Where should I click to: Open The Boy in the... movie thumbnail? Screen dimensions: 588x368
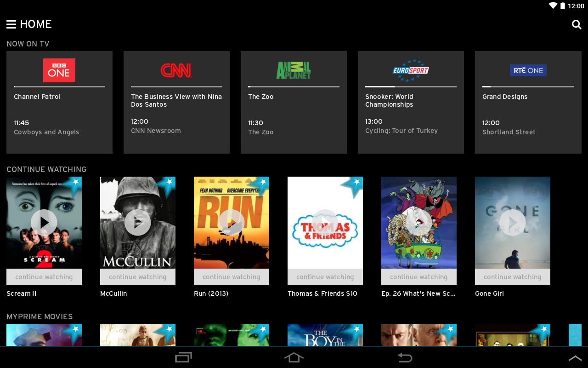point(325,335)
